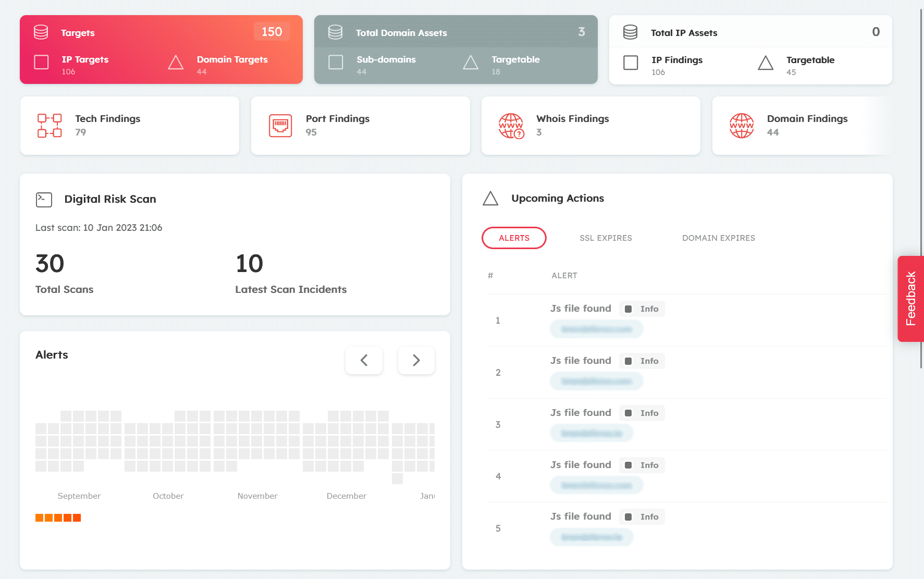Screen dimensions: 924x579
Task: Open the DOMAIN EXPIRES tab
Action: 718,238
